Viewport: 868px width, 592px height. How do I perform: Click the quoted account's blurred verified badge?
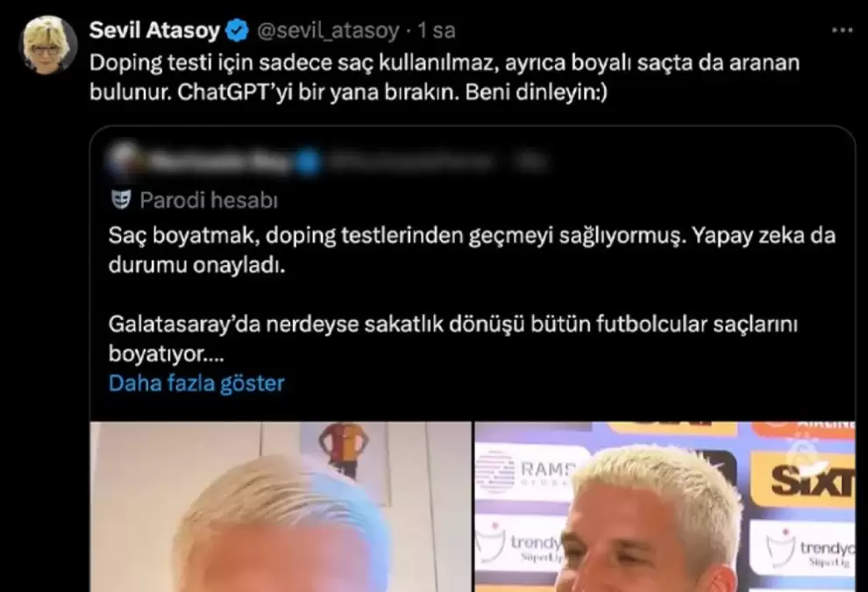(x=308, y=161)
